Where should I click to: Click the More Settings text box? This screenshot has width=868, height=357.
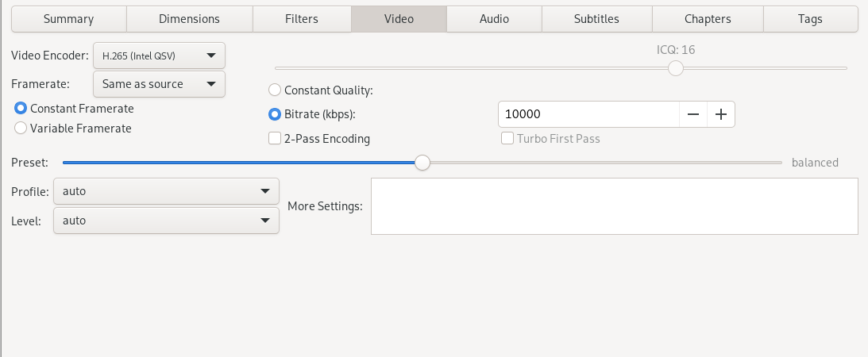coord(615,206)
